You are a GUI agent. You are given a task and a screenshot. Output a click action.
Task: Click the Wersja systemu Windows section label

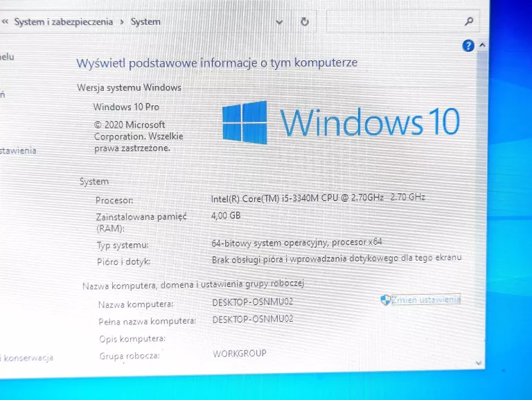click(x=130, y=87)
